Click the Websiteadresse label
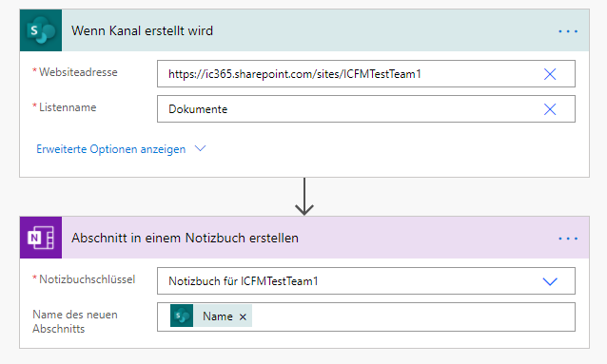The image size is (607, 364). tap(78, 72)
